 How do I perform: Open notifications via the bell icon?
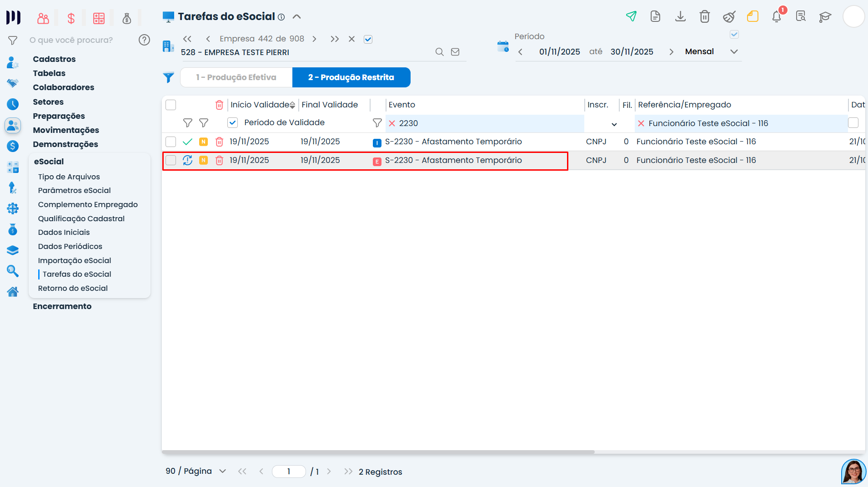776,16
